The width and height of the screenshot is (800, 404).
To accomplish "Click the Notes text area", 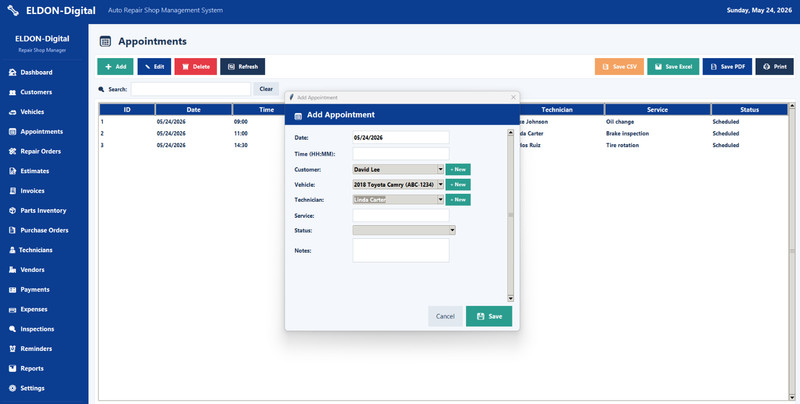I will [x=401, y=250].
